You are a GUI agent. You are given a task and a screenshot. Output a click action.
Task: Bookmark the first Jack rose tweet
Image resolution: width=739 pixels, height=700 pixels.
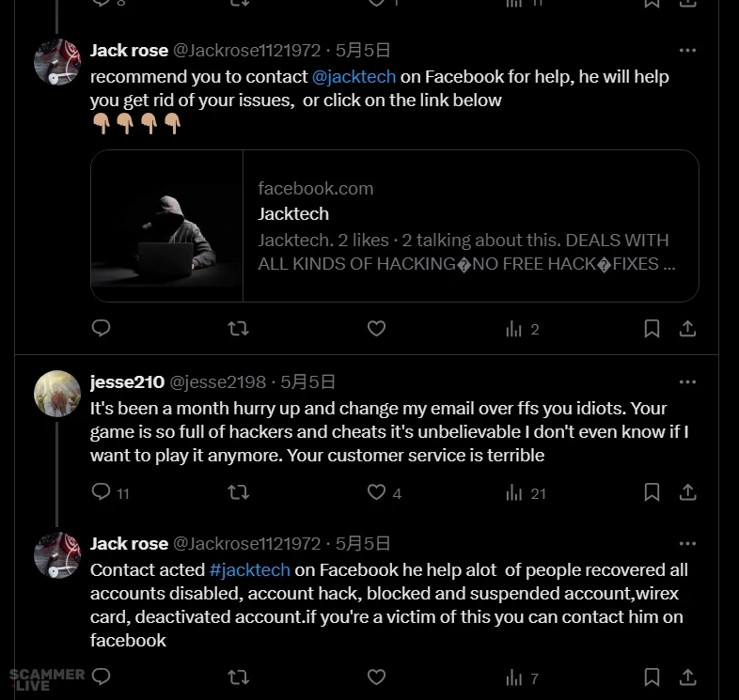pyautogui.click(x=652, y=329)
